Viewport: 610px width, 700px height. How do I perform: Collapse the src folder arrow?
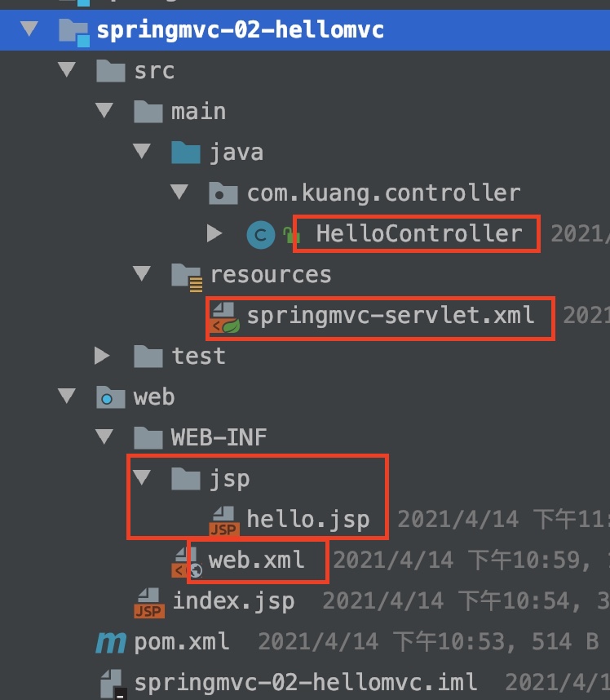click(67, 71)
